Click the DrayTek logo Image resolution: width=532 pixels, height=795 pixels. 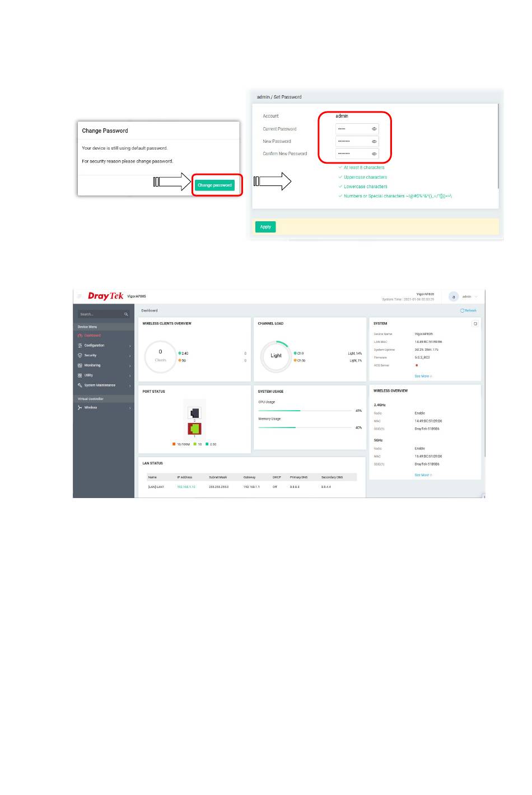(105, 296)
